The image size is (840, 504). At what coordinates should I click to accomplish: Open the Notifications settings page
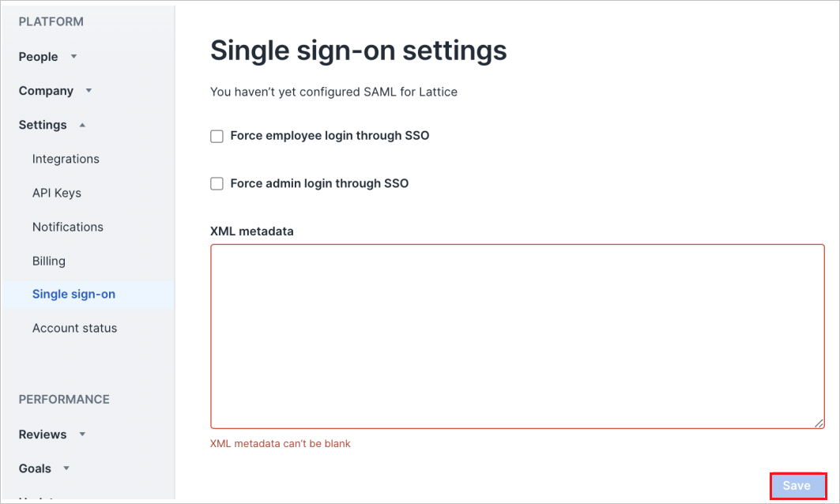(x=67, y=227)
